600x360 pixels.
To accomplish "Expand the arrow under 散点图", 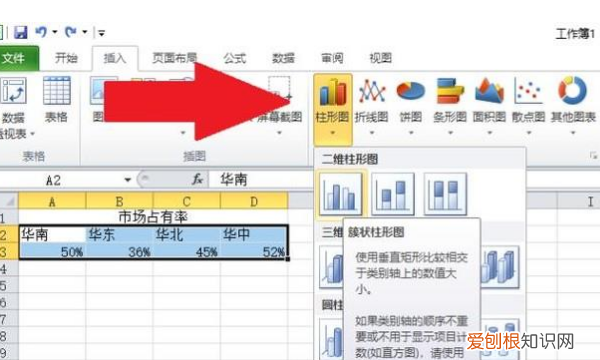I will click(529, 133).
